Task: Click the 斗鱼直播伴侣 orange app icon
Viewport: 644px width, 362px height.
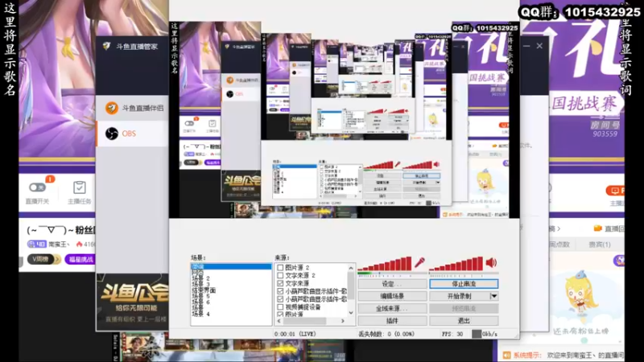Action: [x=111, y=108]
